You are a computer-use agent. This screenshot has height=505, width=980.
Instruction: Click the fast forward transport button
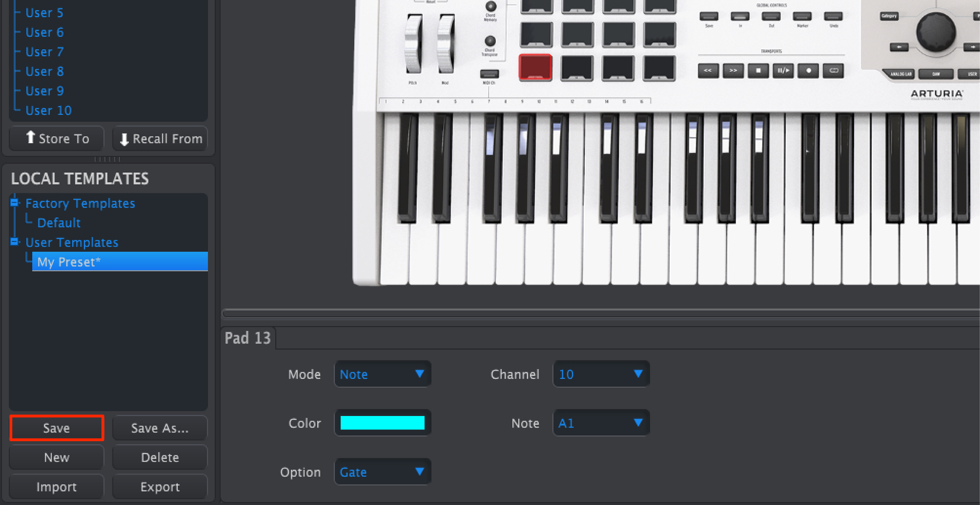coord(733,70)
